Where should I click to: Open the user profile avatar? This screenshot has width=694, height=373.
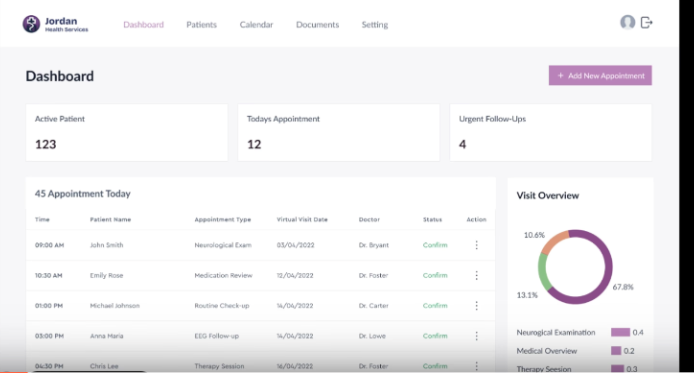[x=627, y=22]
